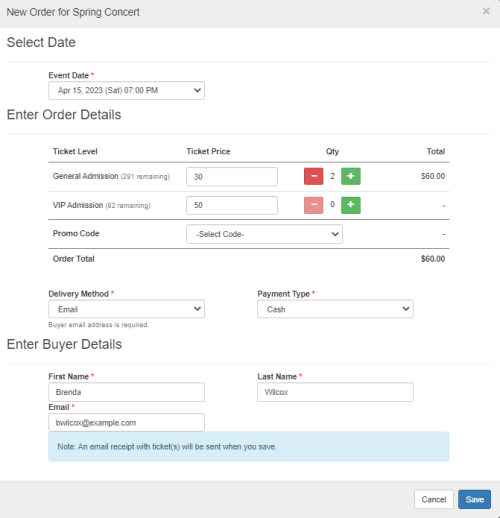Click the VIP Admission minus button
The height and width of the screenshot is (518, 500).
313,205
